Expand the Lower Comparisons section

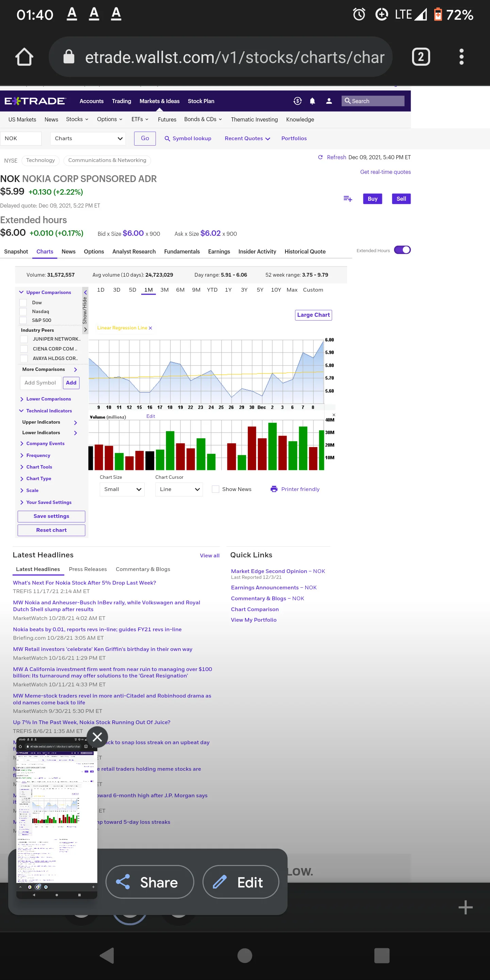[45, 399]
